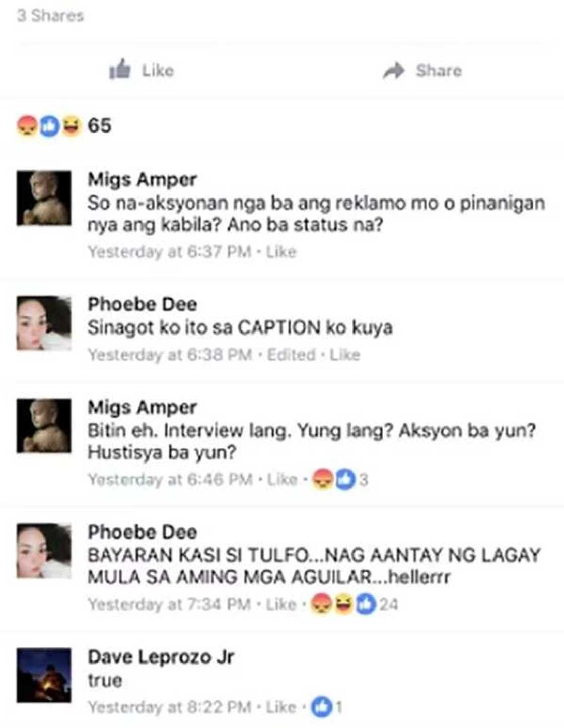
Task: View the 3 Shares count
Action: [x=50, y=15]
